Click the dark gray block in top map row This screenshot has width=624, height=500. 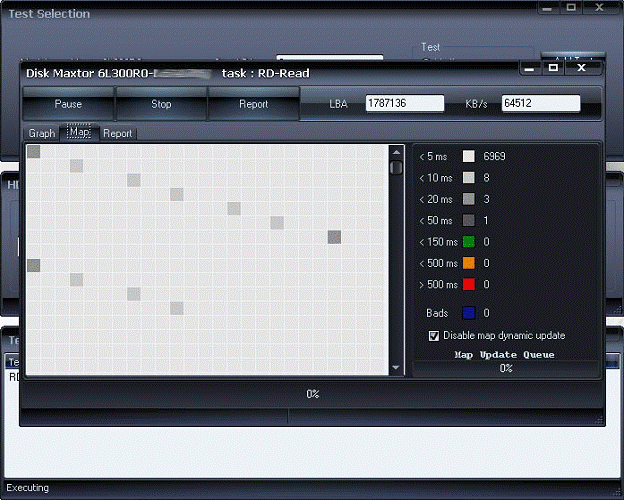(x=33, y=152)
